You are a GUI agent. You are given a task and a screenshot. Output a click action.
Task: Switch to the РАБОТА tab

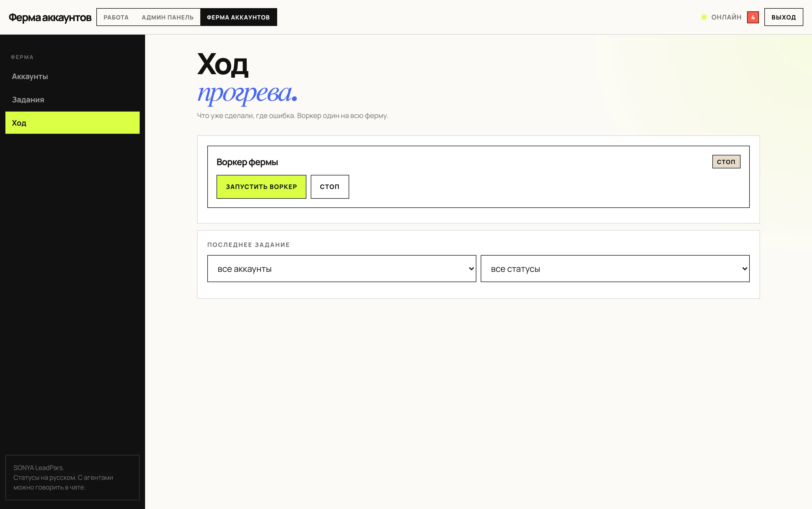coord(116,17)
